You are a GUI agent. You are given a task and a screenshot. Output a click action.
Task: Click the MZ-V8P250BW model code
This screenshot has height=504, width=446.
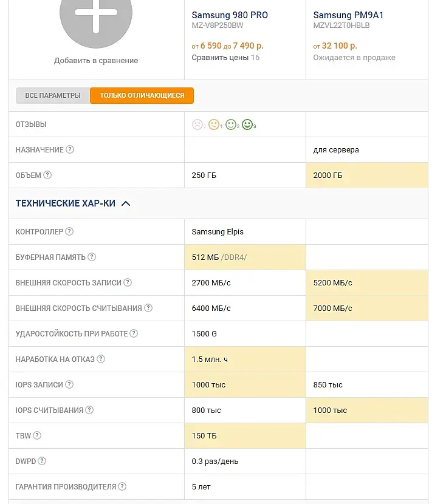click(x=218, y=26)
